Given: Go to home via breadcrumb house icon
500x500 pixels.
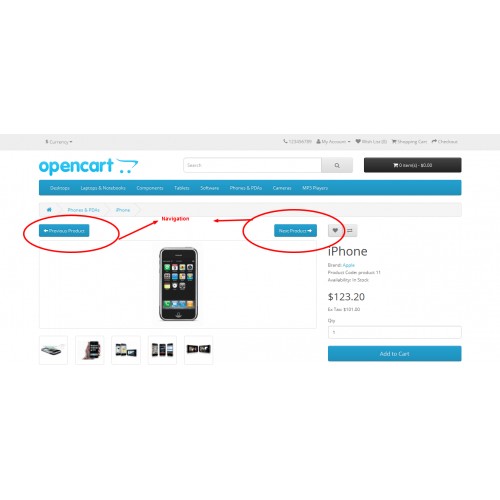Looking at the screenshot, I should [x=49, y=210].
